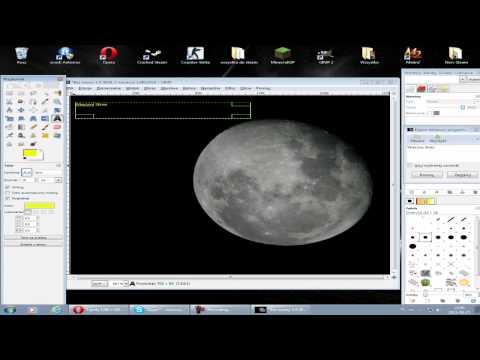Click the Windows Start button
Screen dimensions: 480x360
(x=10, y=310)
